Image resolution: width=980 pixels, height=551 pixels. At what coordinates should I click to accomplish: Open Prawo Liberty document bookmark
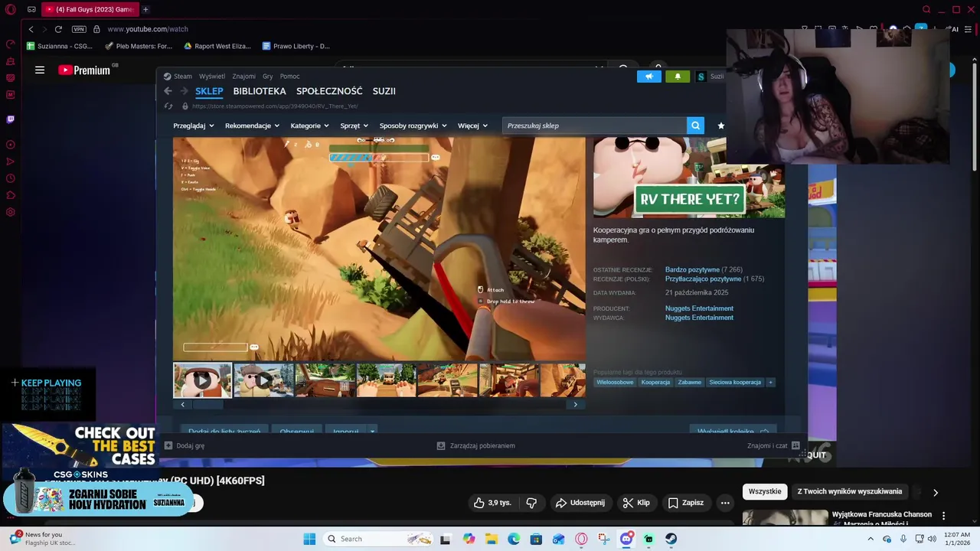296,46
